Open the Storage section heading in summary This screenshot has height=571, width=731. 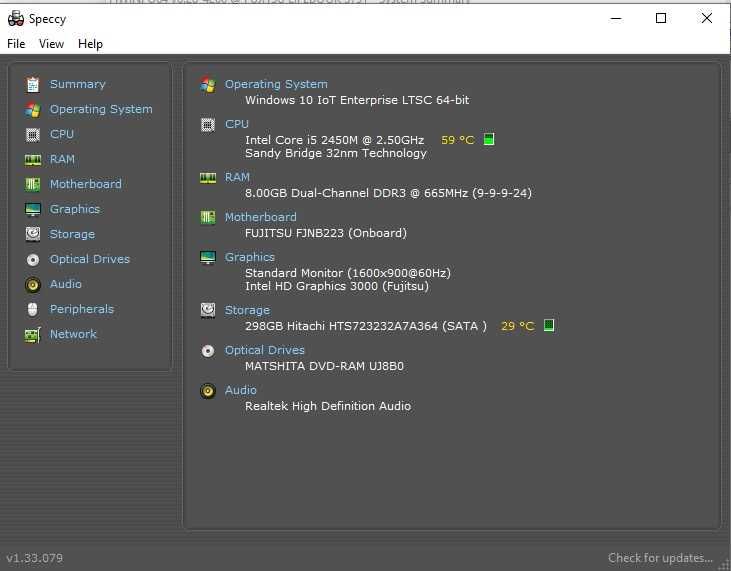click(247, 310)
